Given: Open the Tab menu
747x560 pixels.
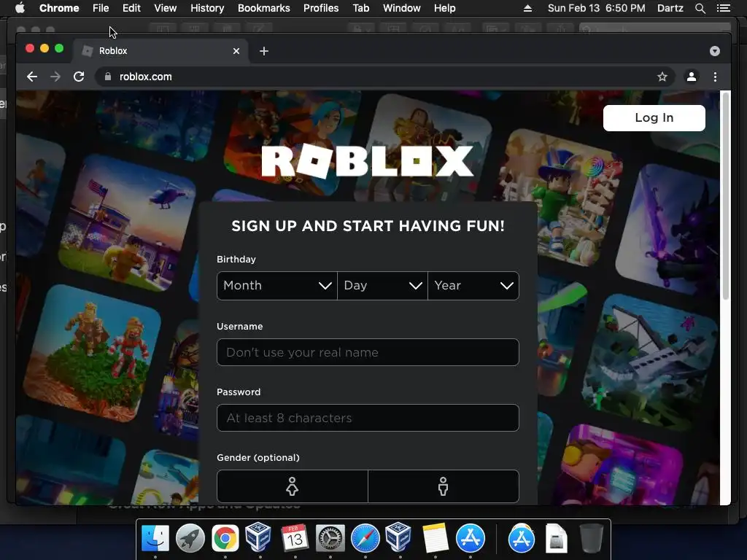Looking at the screenshot, I should 360,8.
